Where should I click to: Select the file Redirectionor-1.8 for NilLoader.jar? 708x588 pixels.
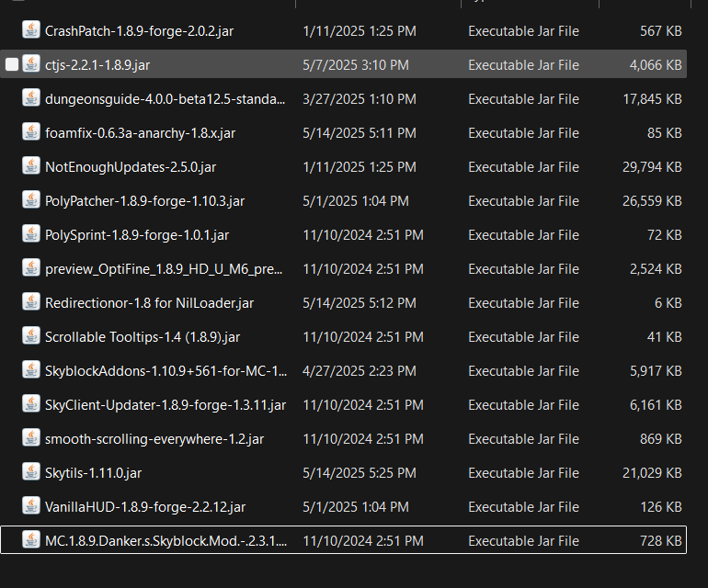pyautogui.click(x=149, y=303)
